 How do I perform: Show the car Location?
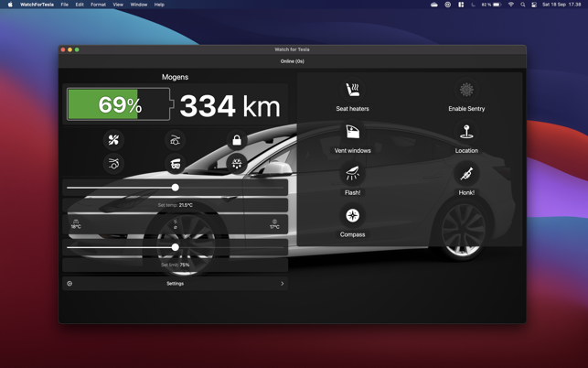point(466,132)
